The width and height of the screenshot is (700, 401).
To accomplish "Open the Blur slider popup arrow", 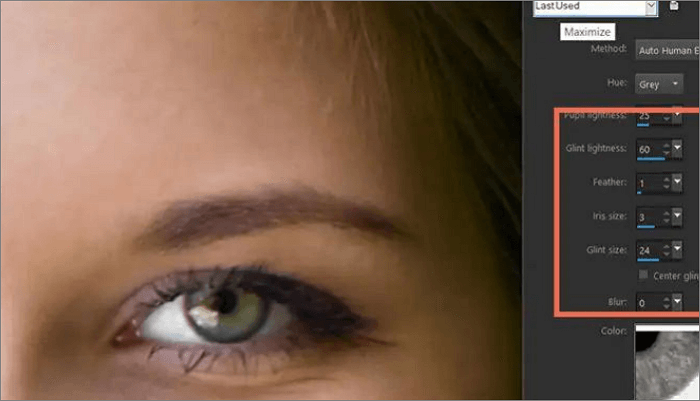I will point(678,300).
